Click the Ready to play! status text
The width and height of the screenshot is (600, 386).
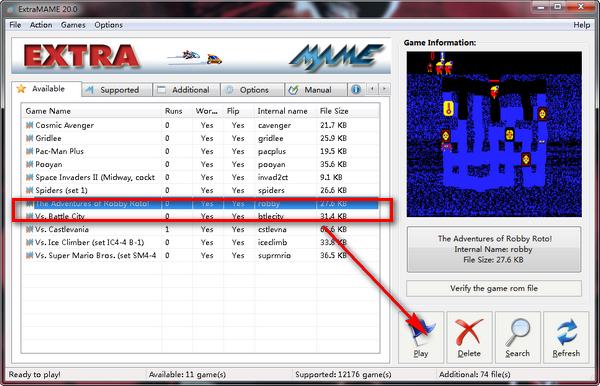click(34, 375)
